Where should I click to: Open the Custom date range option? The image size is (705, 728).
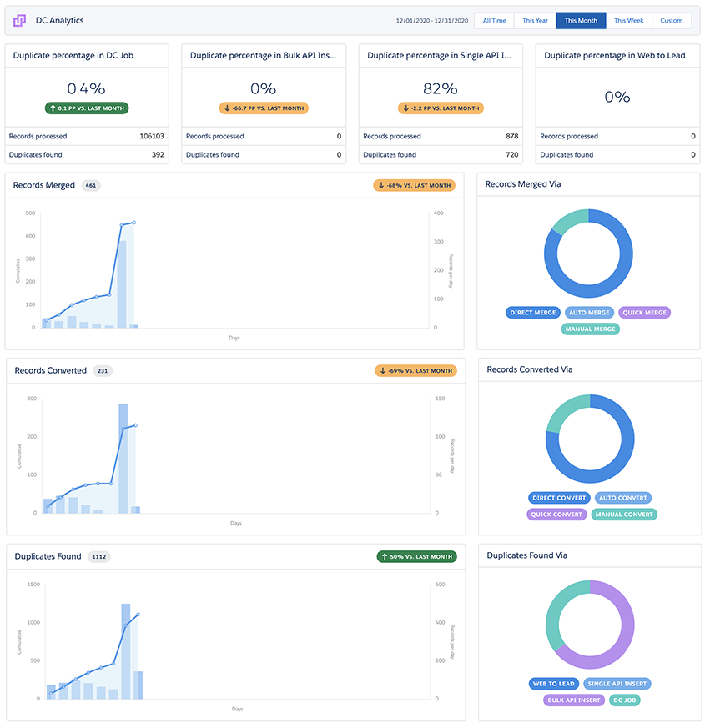671,20
